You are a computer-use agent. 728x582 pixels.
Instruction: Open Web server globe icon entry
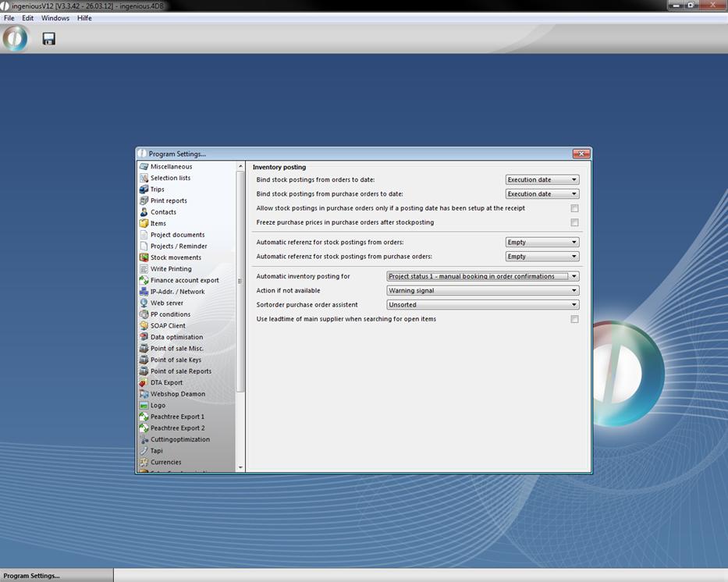pyautogui.click(x=144, y=303)
